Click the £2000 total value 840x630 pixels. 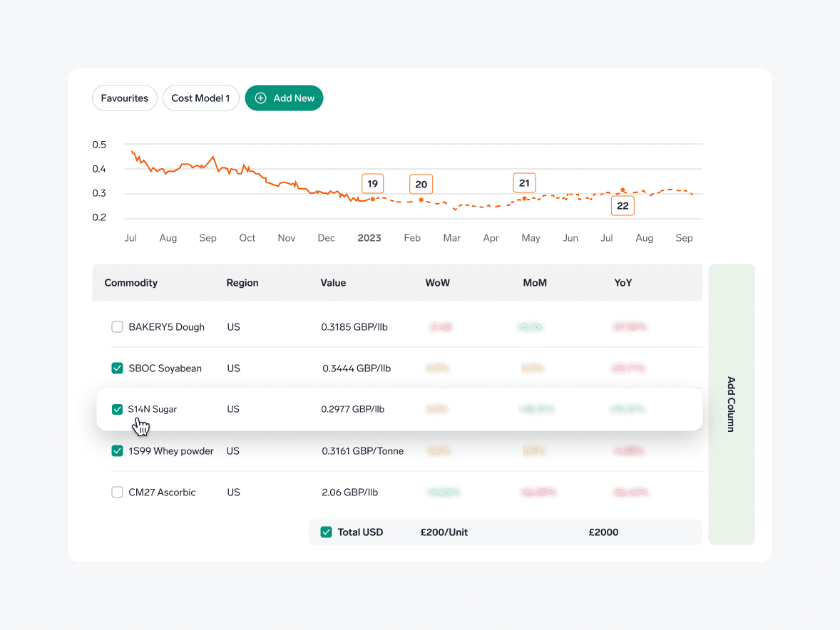[x=603, y=532]
